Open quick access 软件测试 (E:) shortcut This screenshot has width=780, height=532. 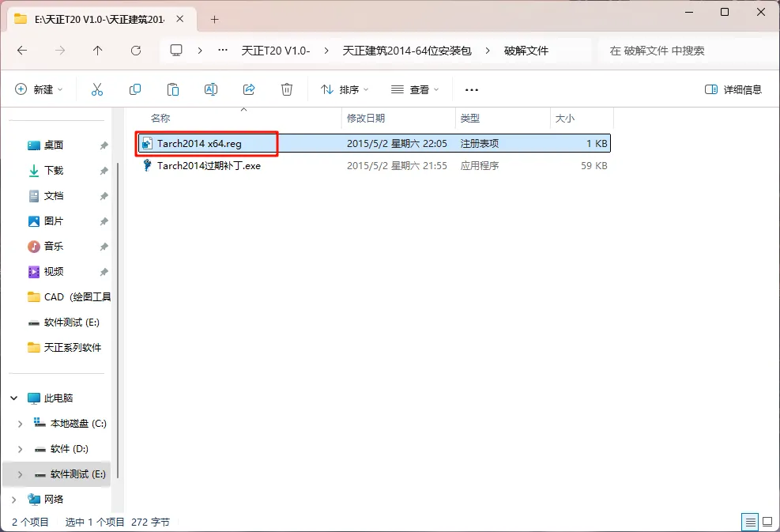[64, 323]
